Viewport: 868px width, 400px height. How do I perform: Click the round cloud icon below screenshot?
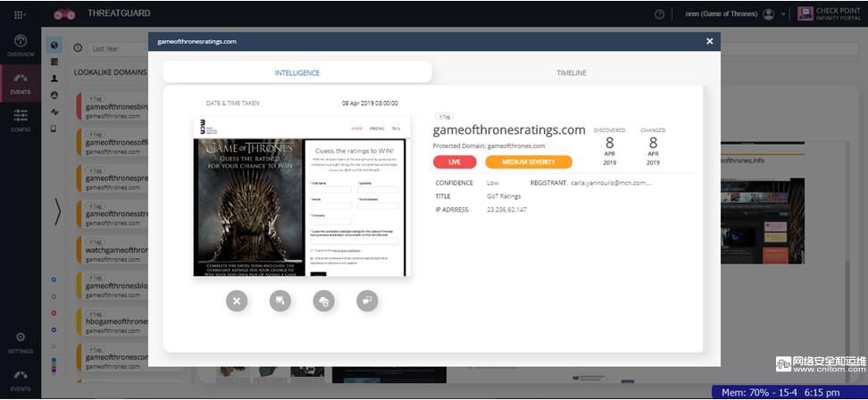click(324, 301)
